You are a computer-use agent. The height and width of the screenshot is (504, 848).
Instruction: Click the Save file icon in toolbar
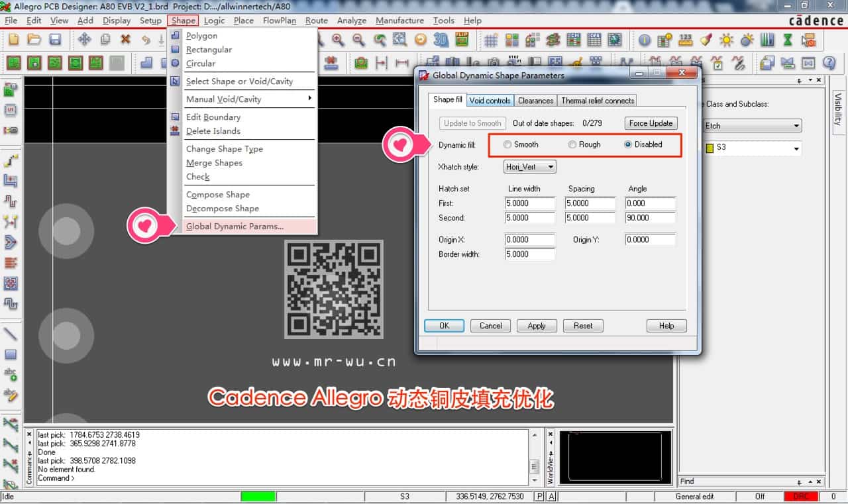pyautogui.click(x=55, y=40)
